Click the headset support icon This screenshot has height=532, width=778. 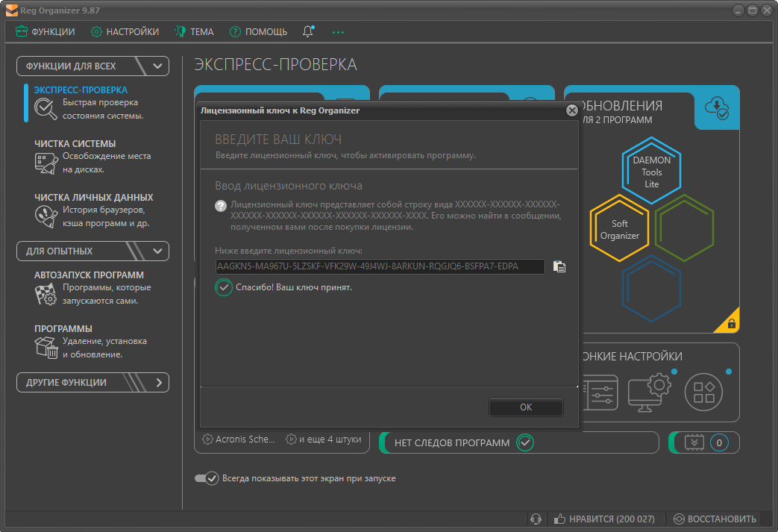535,519
